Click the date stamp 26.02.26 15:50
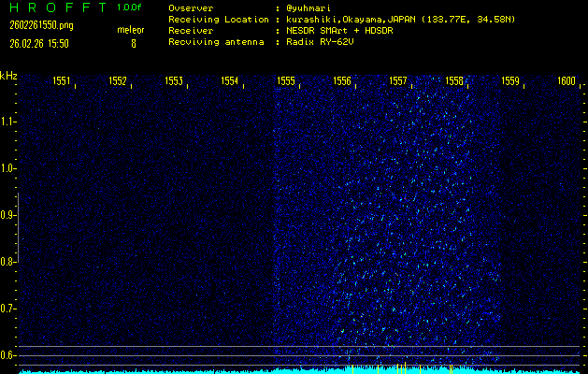588x374 pixels. [x=39, y=44]
